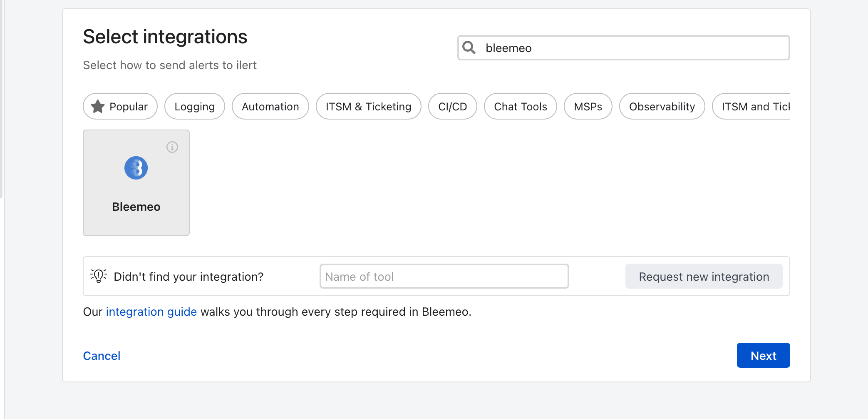Viewport: 868px width, 419px height.
Task: Click the info icon on the Bleemeo card
Action: coord(172,147)
